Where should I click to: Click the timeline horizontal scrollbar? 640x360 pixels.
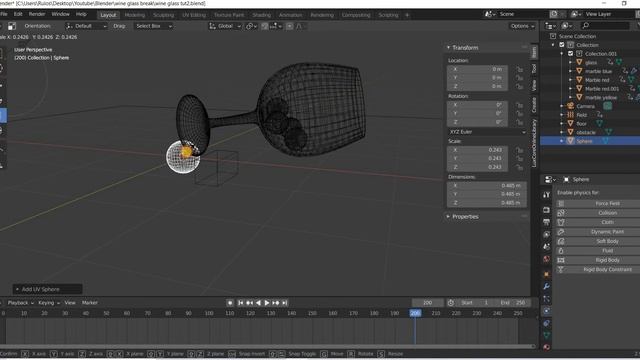pos(267,346)
